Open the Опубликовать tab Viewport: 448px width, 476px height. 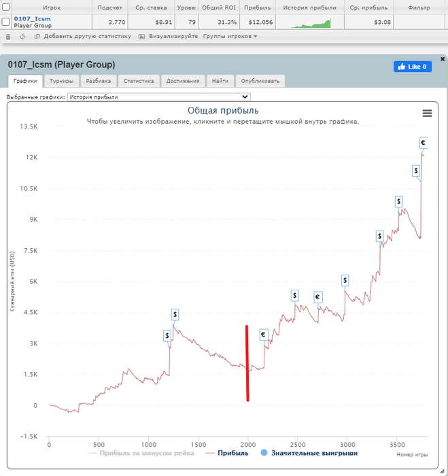(x=260, y=81)
